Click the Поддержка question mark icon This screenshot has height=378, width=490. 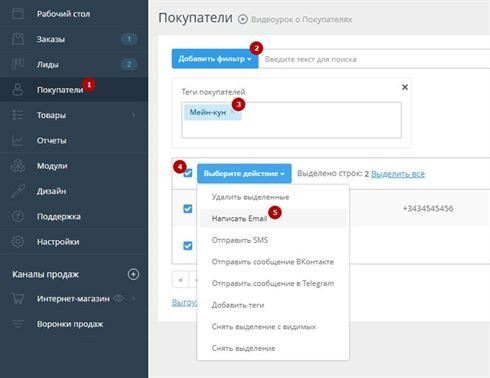[18, 216]
